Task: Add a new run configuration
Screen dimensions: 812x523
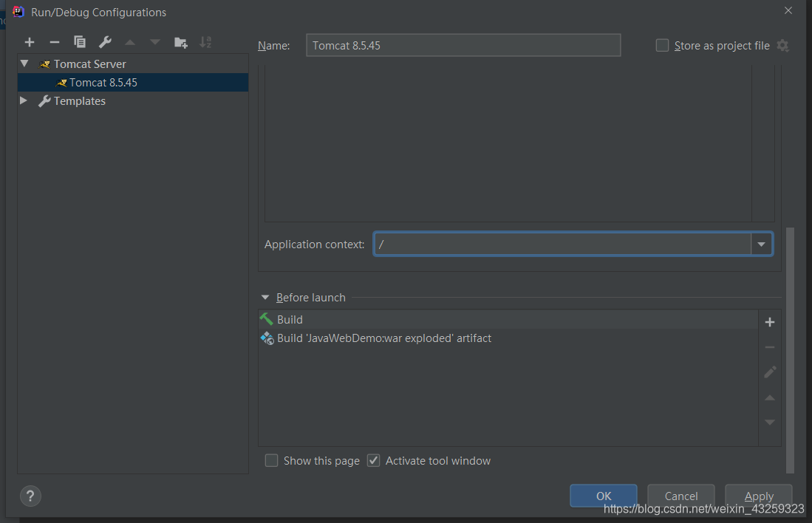Action: [30, 42]
